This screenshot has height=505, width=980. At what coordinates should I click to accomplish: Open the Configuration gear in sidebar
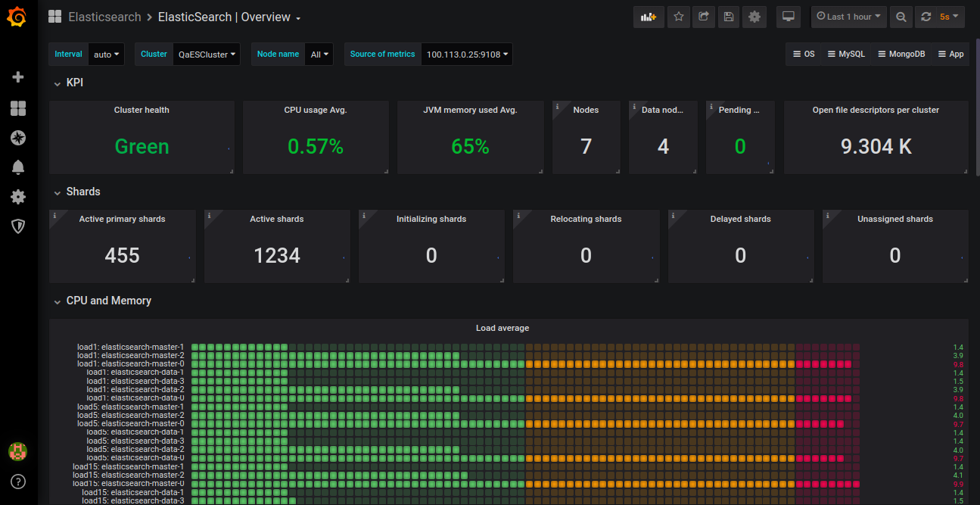coord(18,197)
